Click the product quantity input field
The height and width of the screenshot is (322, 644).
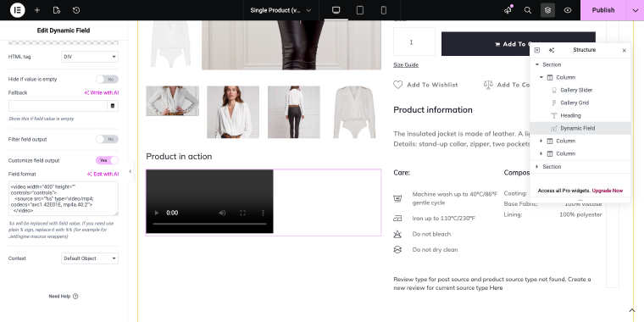point(414,42)
